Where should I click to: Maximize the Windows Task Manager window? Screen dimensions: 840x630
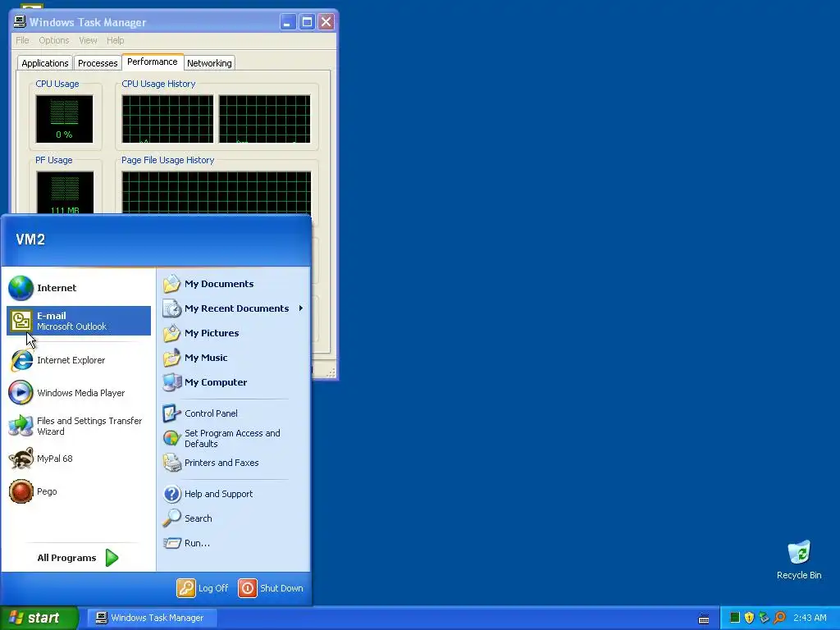click(x=307, y=22)
